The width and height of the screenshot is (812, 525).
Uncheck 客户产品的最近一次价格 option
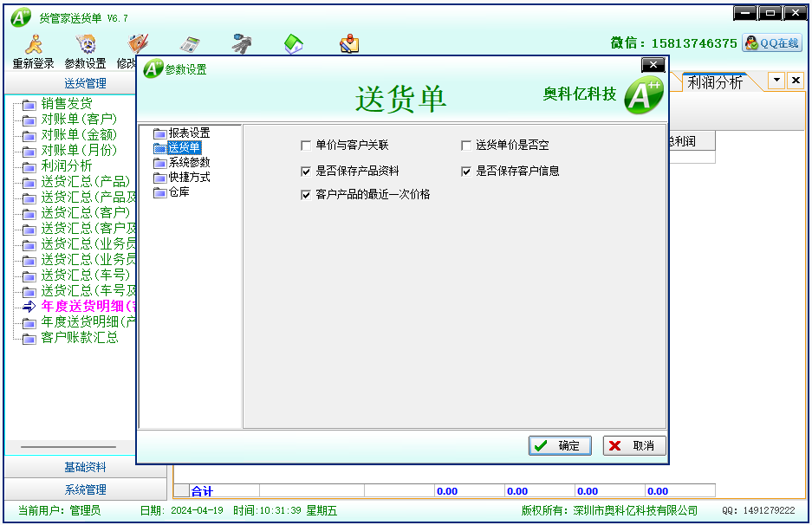pyautogui.click(x=305, y=195)
